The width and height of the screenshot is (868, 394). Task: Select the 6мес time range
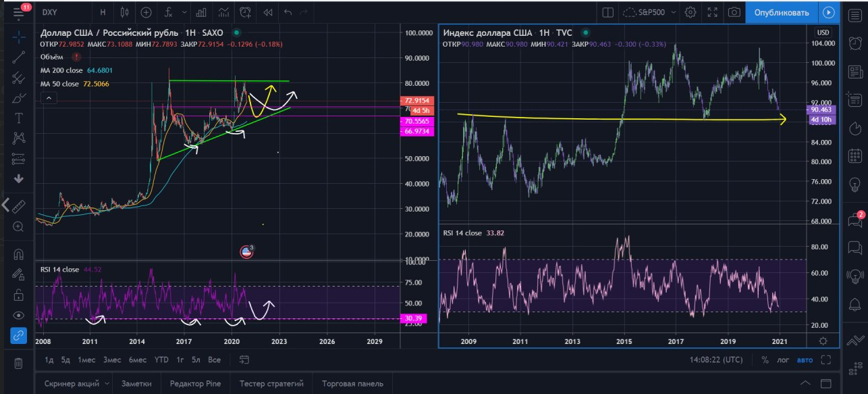click(138, 360)
